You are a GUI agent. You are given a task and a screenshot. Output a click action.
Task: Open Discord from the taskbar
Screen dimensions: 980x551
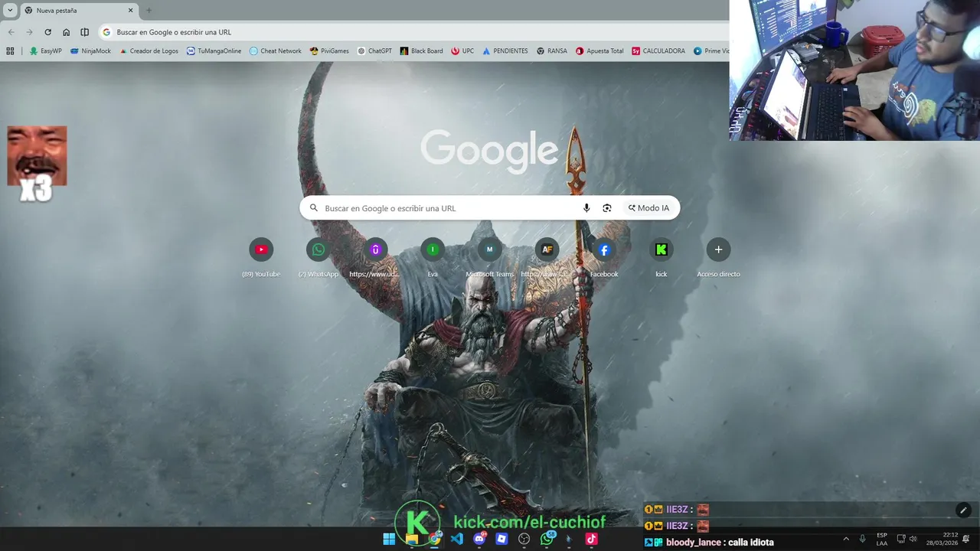479,539
